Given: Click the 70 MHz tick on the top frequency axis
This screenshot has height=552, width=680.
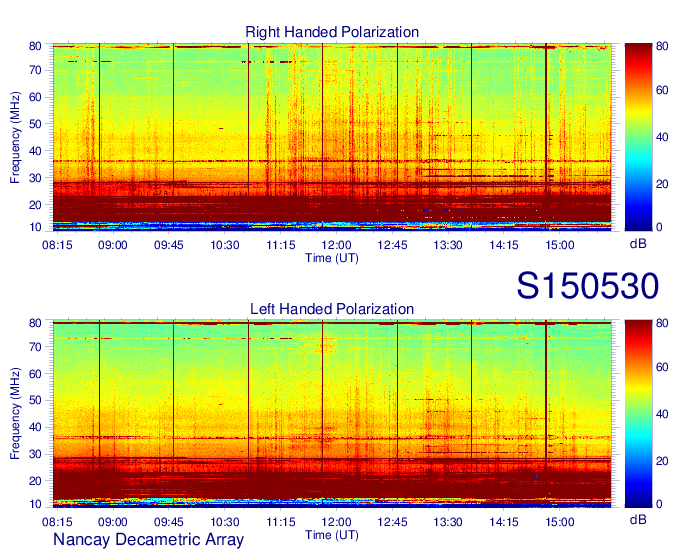Looking at the screenshot, I should click(x=35, y=70).
